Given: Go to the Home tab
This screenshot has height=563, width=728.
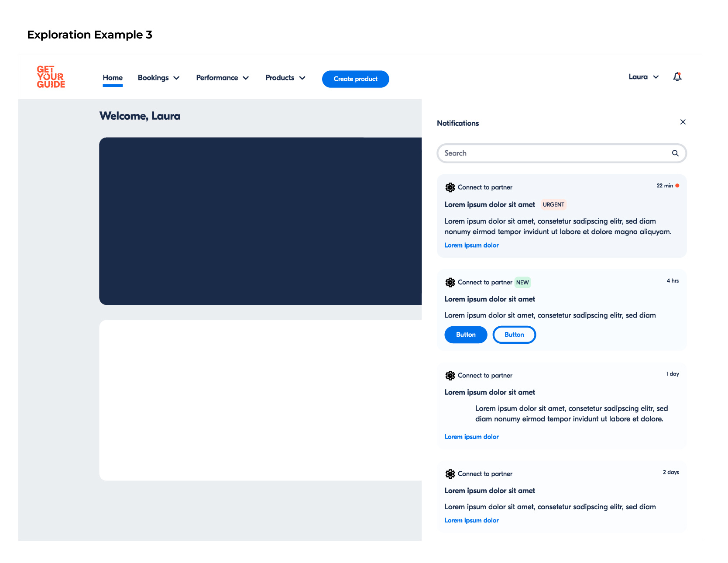Looking at the screenshot, I should [113, 78].
